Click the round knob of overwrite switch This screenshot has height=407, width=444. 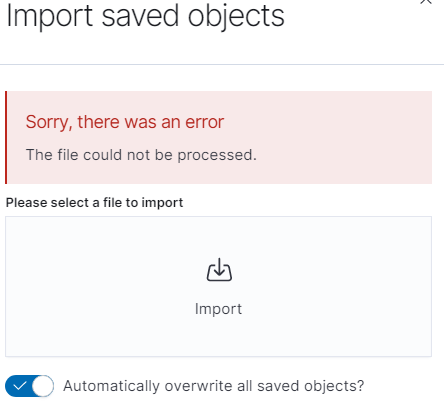(43, 386)
